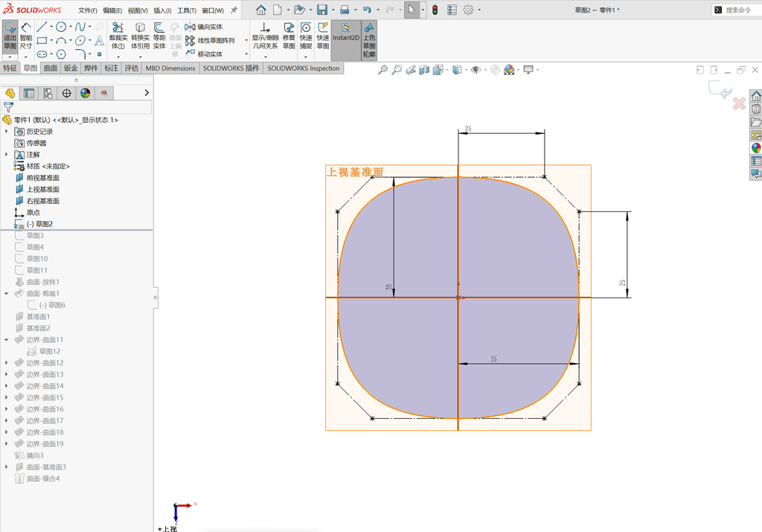Image resolution: width=762 pixels, height=532 pixels.
Task: Select the Straight Slot sketch tool
Action: pos(42,54)
